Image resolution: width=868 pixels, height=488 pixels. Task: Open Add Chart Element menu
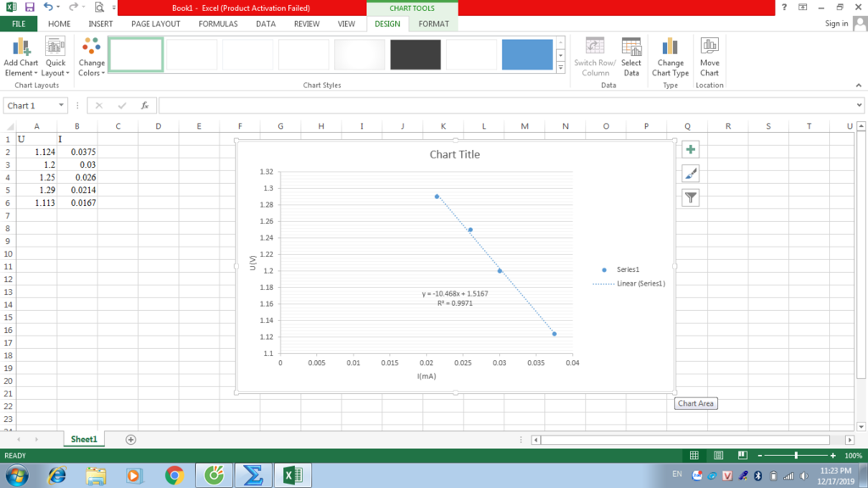21,57
